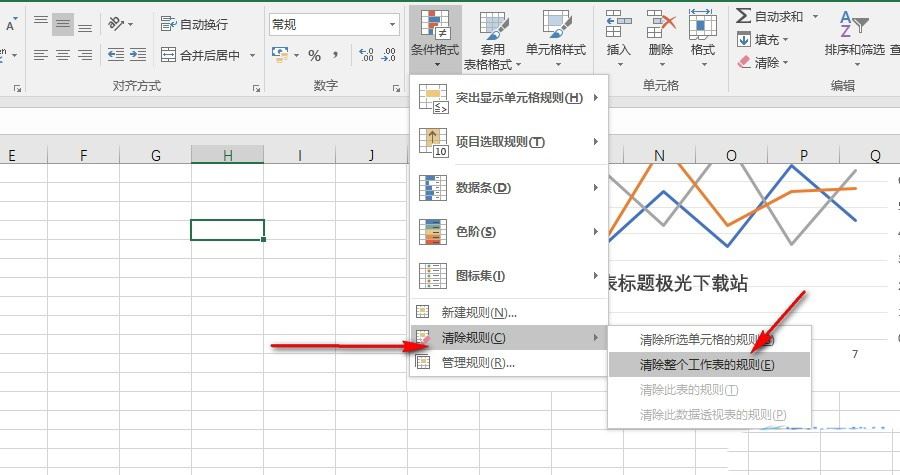The image size is (900, 475).
Task: Click the middle vertical align icon
Action: 63,24
